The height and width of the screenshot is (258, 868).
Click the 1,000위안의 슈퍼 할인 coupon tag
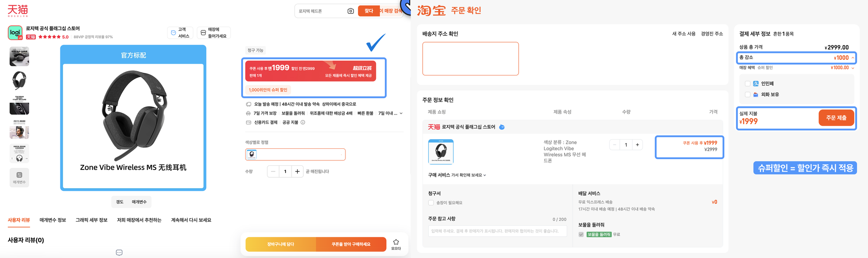(268, 90)
